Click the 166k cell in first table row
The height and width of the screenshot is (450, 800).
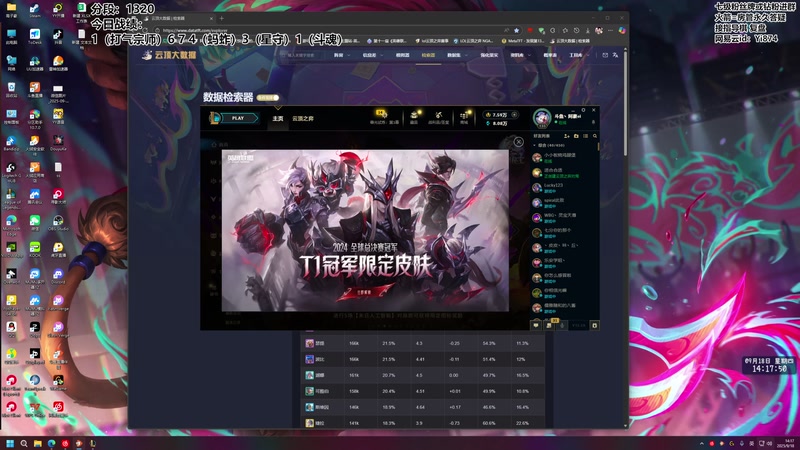(x=354, y=343)
